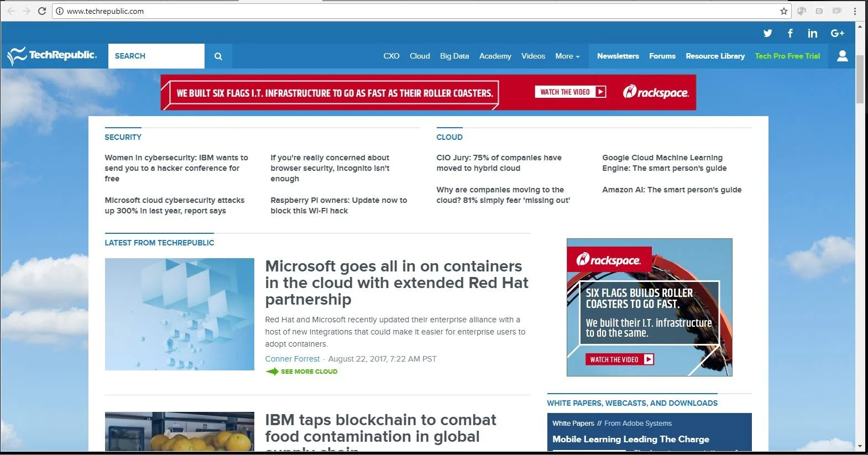Play icon on Rackspace banner Watch the Video
The width and height of the screenshot is (868, 455).
[x=600, y=92]
